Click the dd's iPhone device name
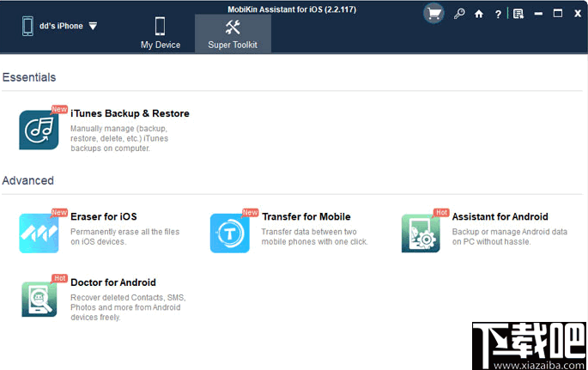Screen dimensions: 588x370 (x=61, y=26)
